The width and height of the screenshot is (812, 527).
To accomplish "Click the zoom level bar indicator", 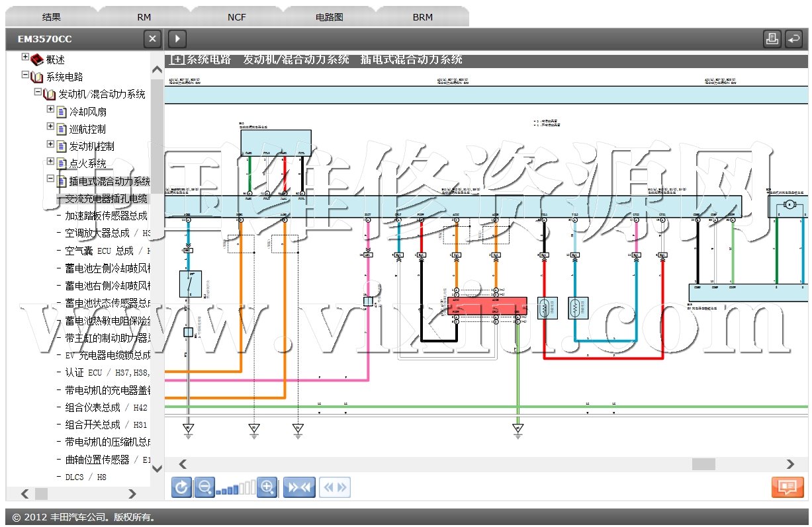I will click(x=235, y=489).
